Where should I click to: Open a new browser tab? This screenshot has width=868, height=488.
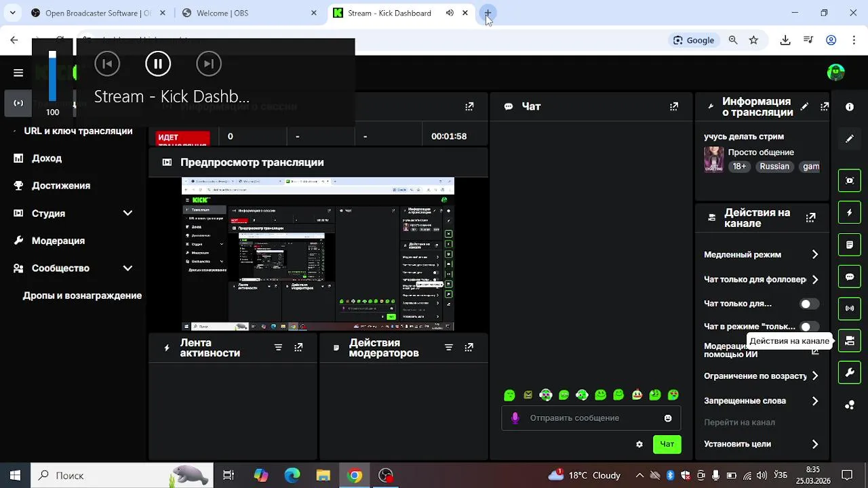[488, 13]
